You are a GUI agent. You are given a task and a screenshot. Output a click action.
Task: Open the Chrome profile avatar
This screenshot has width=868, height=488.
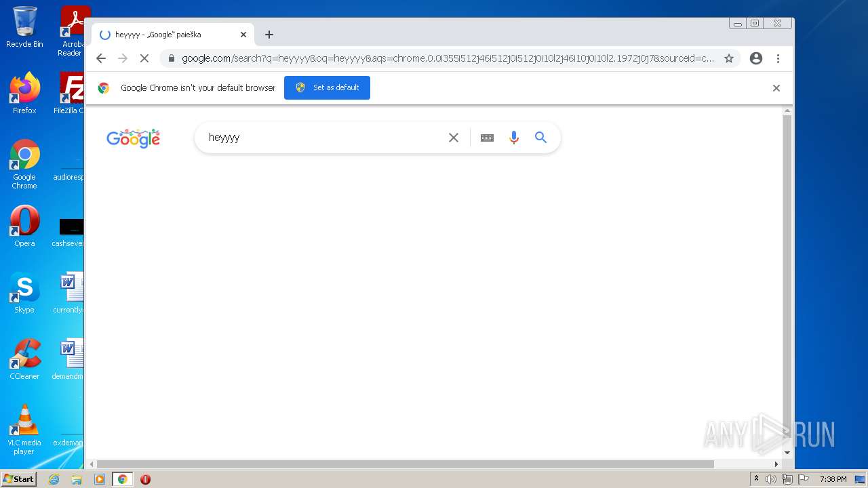(756, 58)
